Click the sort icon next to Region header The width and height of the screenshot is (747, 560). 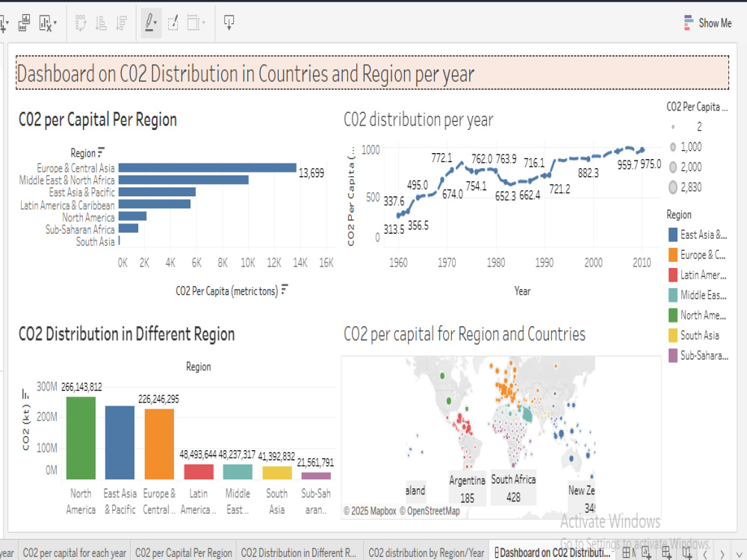coord(101,152)
